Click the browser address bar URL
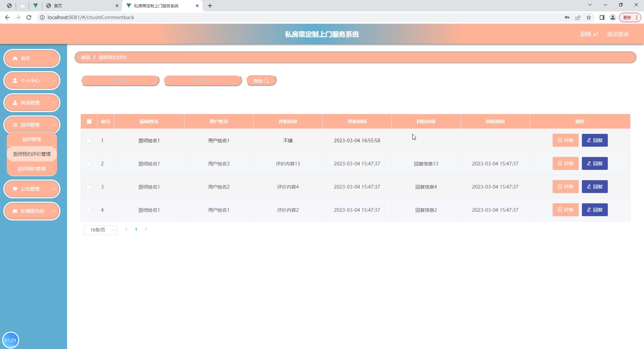 click(91, 17)
